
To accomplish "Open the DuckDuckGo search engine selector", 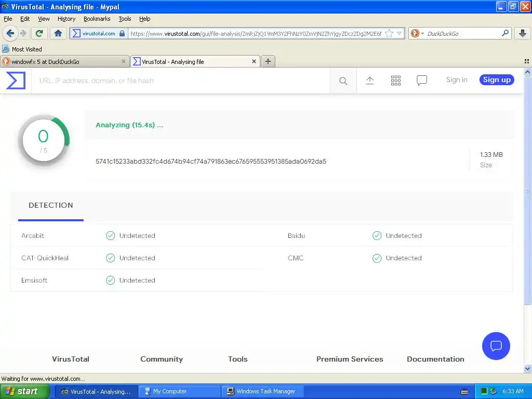I will pos(417,33).
